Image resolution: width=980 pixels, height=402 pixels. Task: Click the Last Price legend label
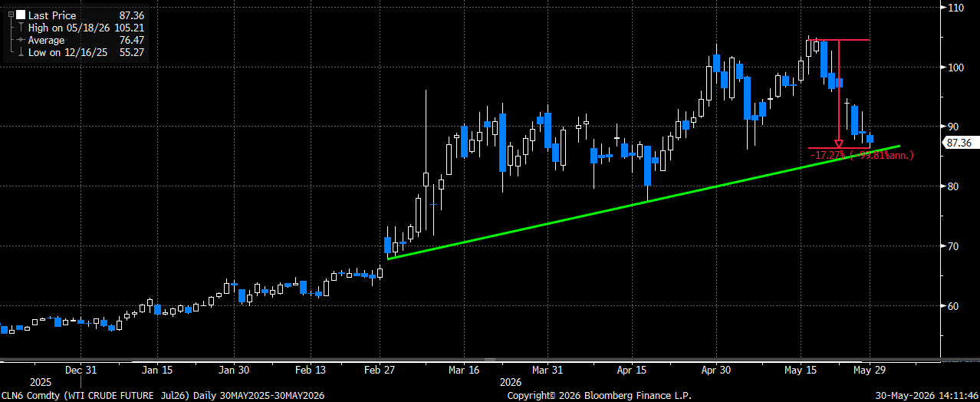[51, 15]
